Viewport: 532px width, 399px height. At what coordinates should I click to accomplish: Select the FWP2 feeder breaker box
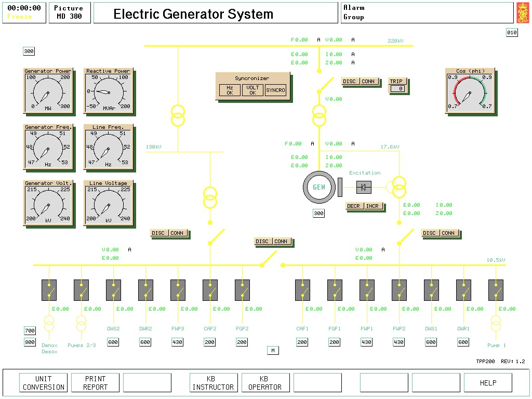[400, 290]
